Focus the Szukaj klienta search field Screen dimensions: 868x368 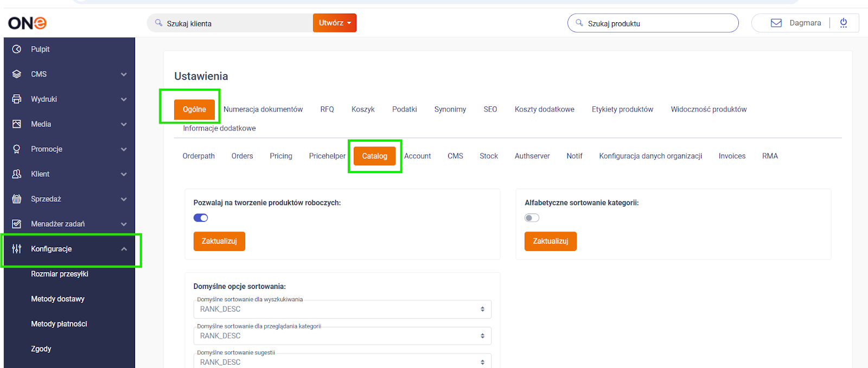pos(230,23)
